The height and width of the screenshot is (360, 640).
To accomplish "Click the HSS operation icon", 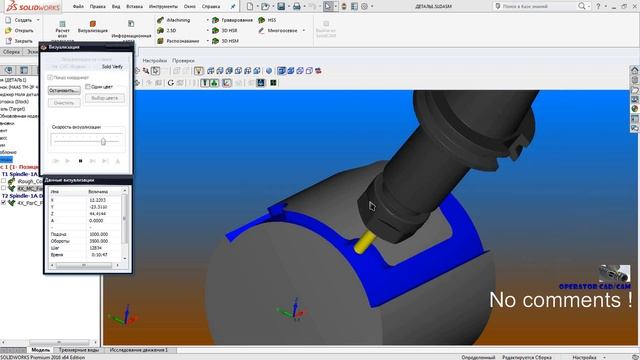I will (x=262, y=20).
